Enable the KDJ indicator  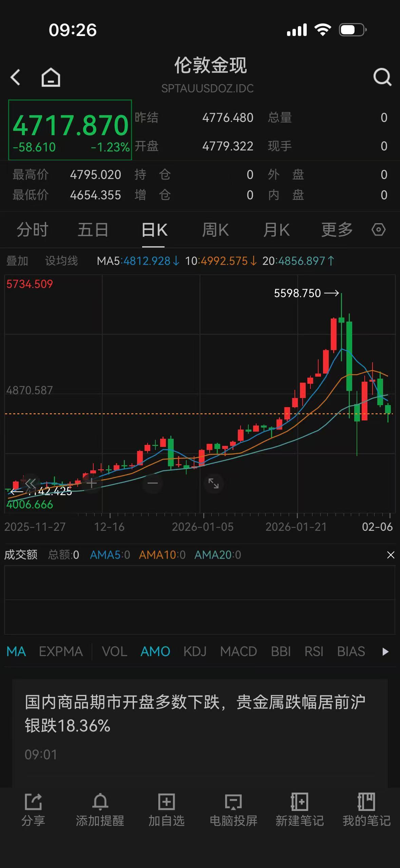195,652
